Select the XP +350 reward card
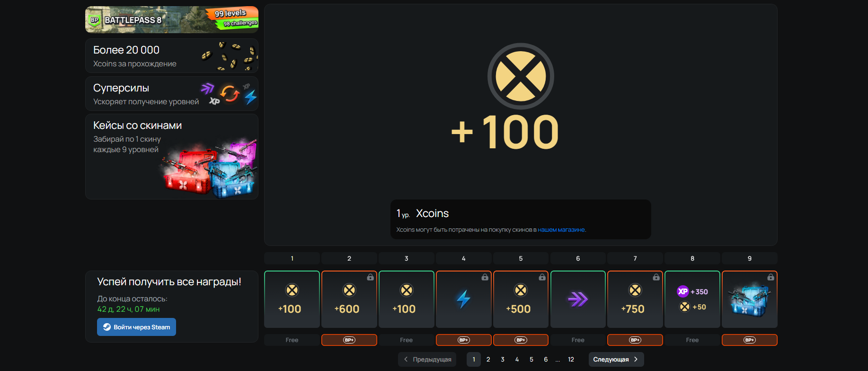Screen dimensions: 868x371 pyautogui.click(x=692, y=299)
